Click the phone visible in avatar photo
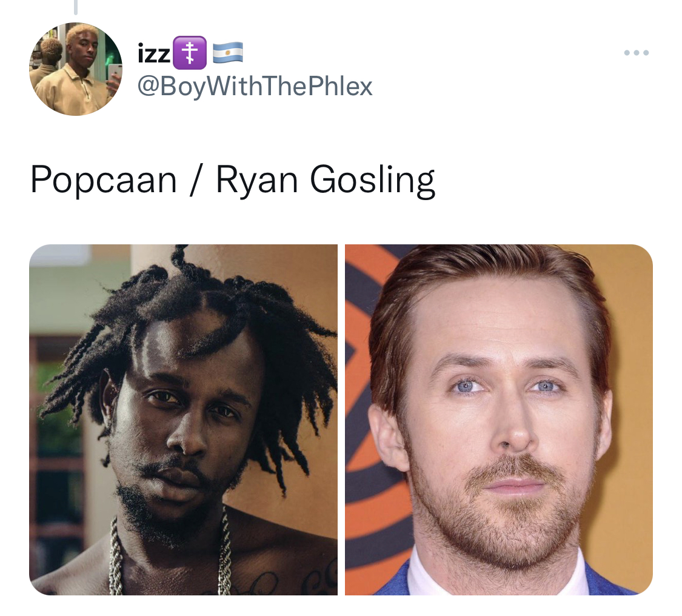 (x=115, y=75)
